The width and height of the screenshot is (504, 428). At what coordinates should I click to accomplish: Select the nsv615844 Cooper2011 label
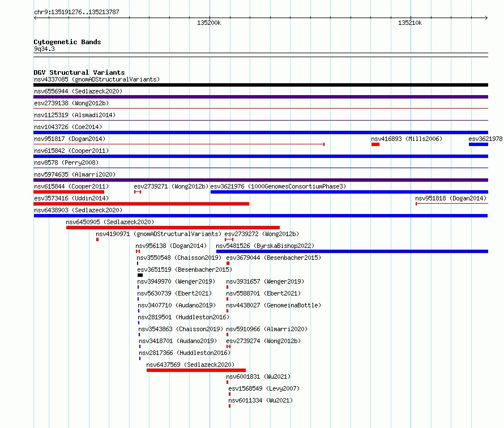tap(71, 186)
